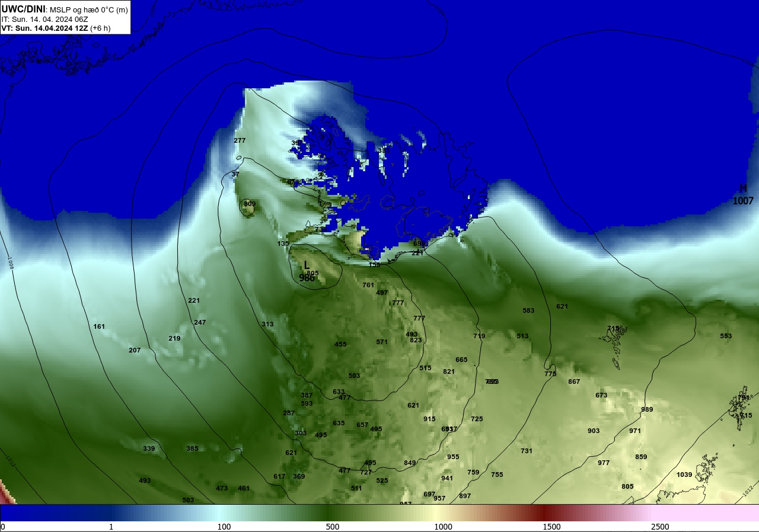Click the map value 761
This screenshot has height=532, width=759.
coord(368,285)
